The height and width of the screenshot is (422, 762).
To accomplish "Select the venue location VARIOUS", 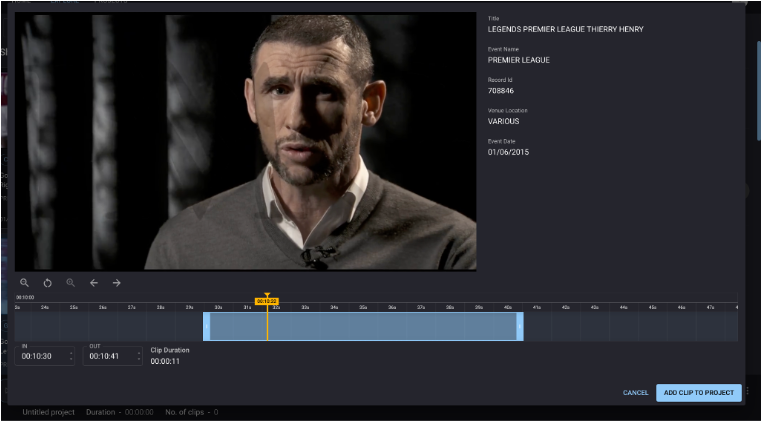I will pyautogui.click(x=503, y=122).
